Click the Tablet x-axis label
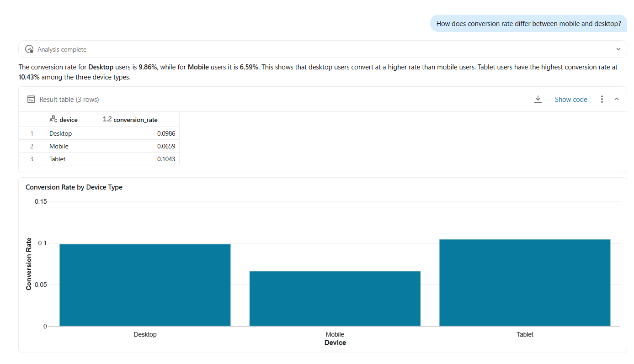 [525, 334]
